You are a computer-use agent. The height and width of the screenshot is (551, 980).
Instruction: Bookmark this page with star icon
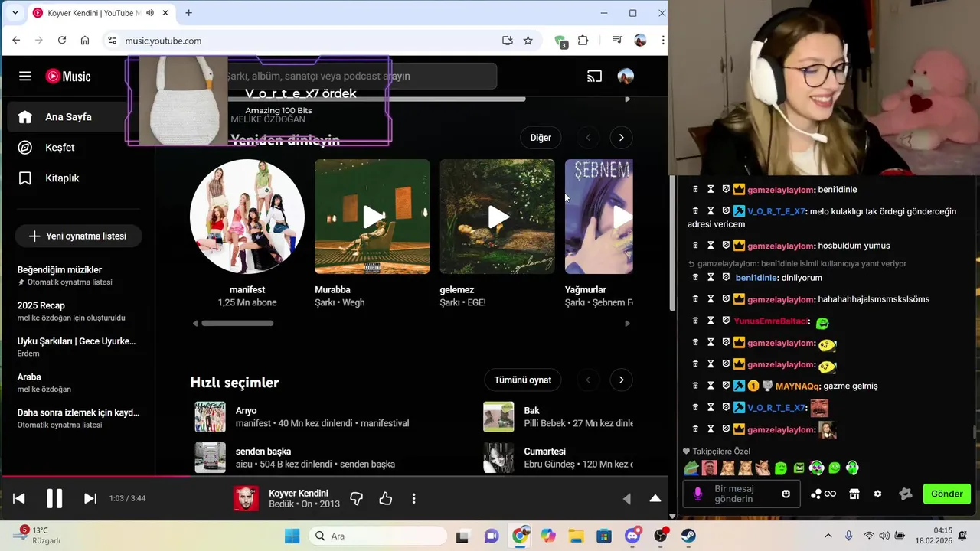point(528,41)
